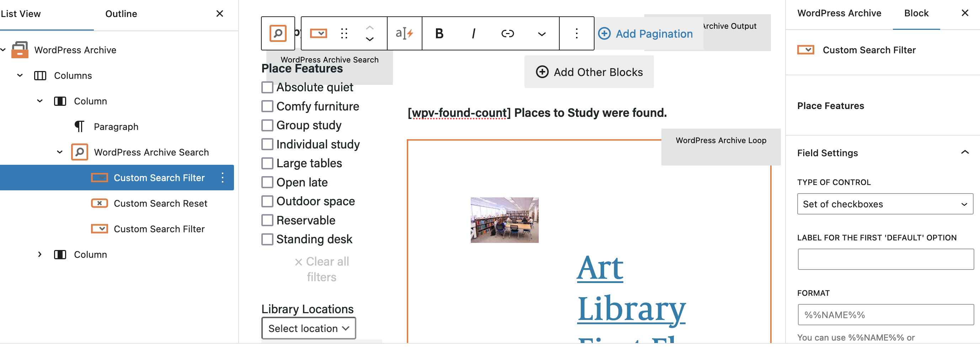The width and height of the screenshot is (980, 348).
Task: Insert a link from the toolbar
Action: coord(507,33)
